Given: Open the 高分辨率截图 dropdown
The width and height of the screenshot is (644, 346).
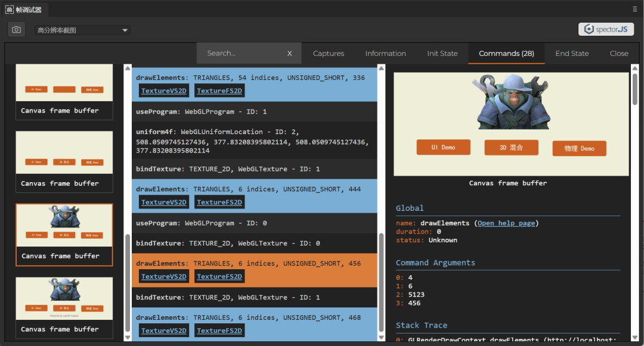Looking at the screenshot, I should point(82,30).
